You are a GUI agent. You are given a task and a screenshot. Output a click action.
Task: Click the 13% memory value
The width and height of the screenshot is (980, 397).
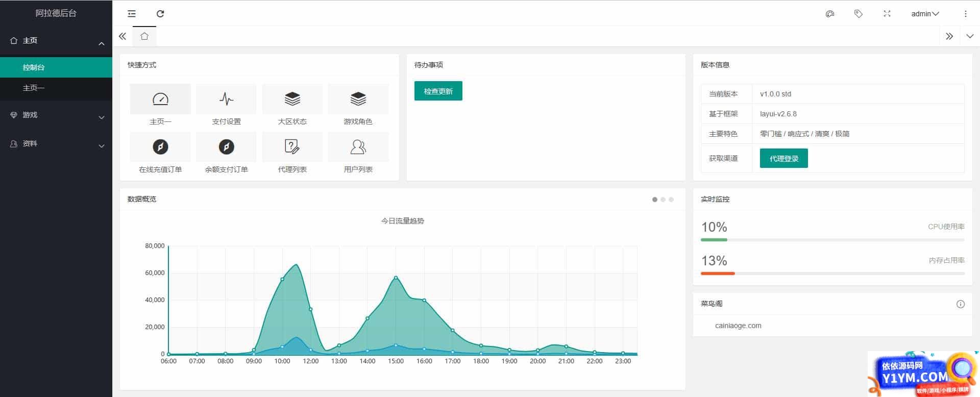pyautogui.click(x=714, y=261)
